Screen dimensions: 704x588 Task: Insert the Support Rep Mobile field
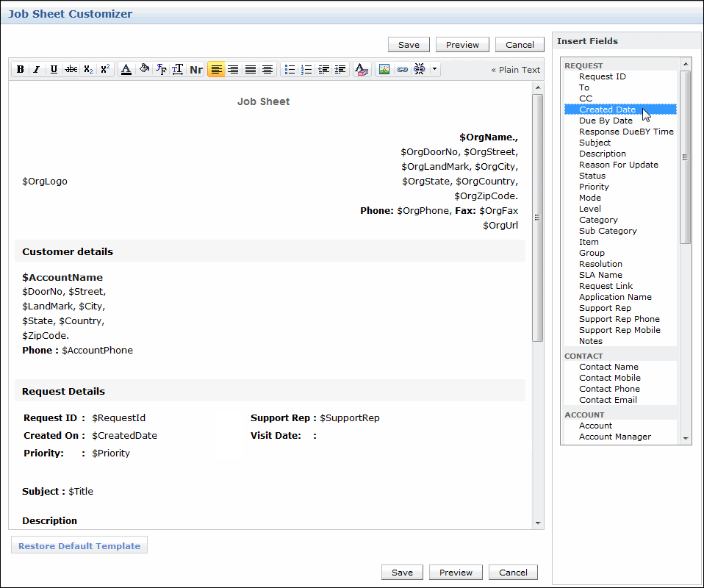tap(619, 330)
